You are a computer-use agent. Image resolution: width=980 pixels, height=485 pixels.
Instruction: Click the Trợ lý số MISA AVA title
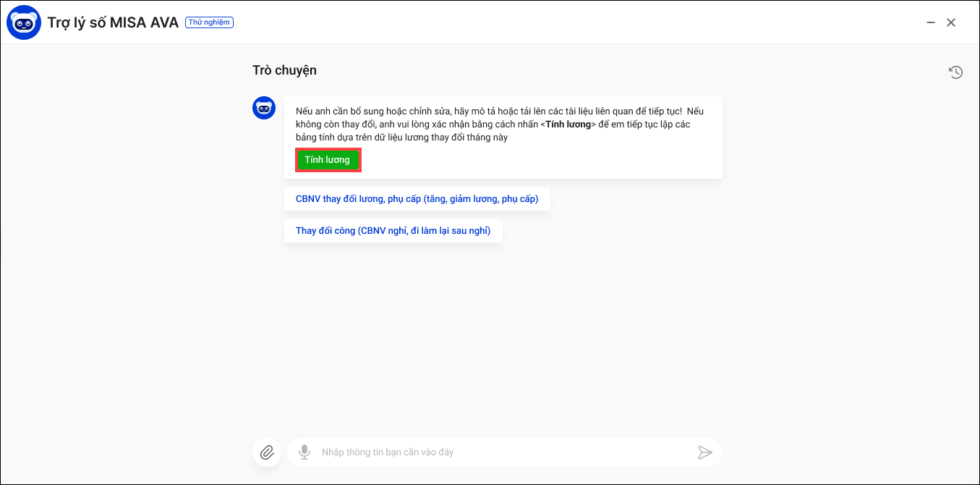tap(113, 22)
